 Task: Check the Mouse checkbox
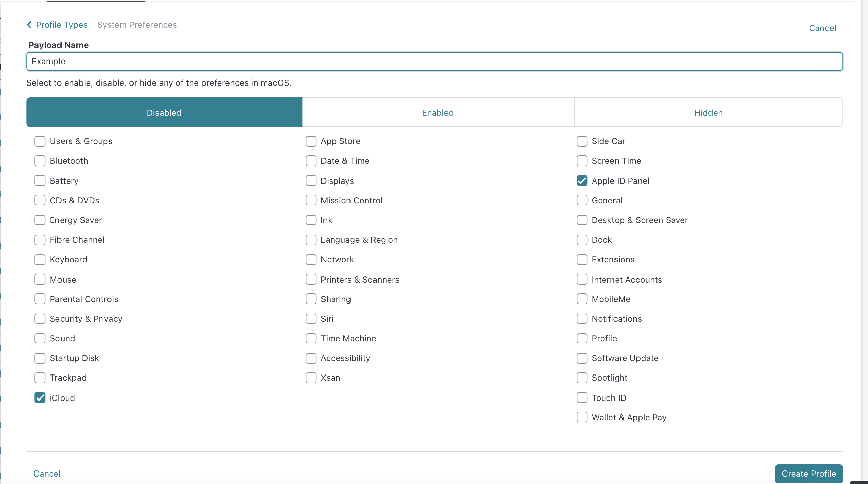40,280
